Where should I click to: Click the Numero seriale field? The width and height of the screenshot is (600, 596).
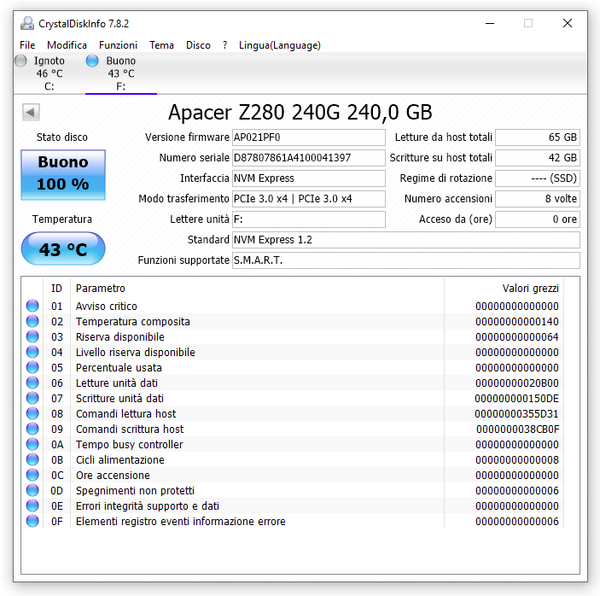[308, 158]
